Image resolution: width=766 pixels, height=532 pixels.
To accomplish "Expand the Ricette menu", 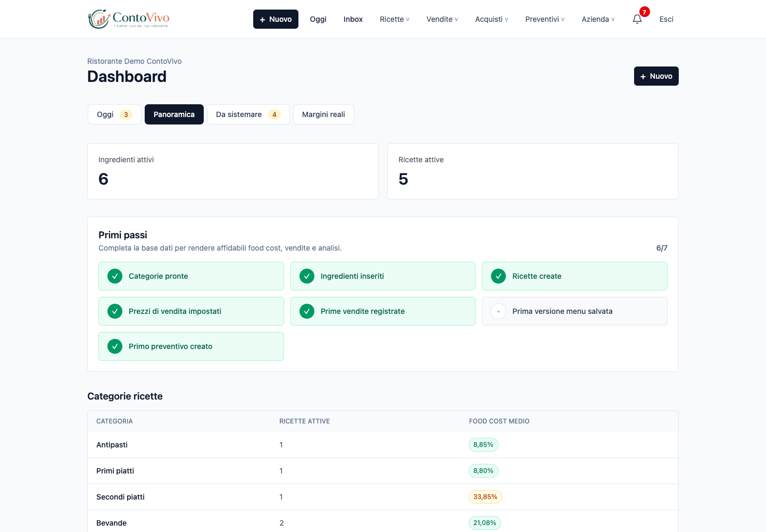I will pos(394,19).
